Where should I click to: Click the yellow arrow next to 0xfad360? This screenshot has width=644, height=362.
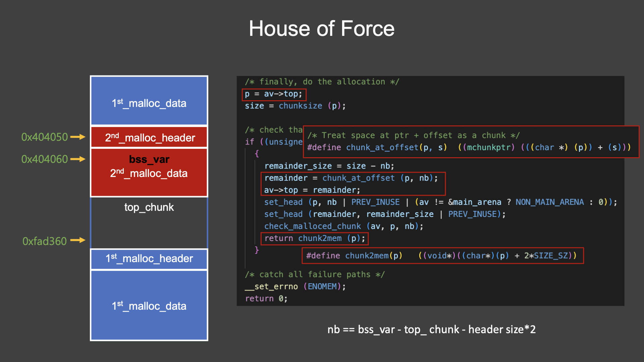pyautogui.click(x=78, y=240)
